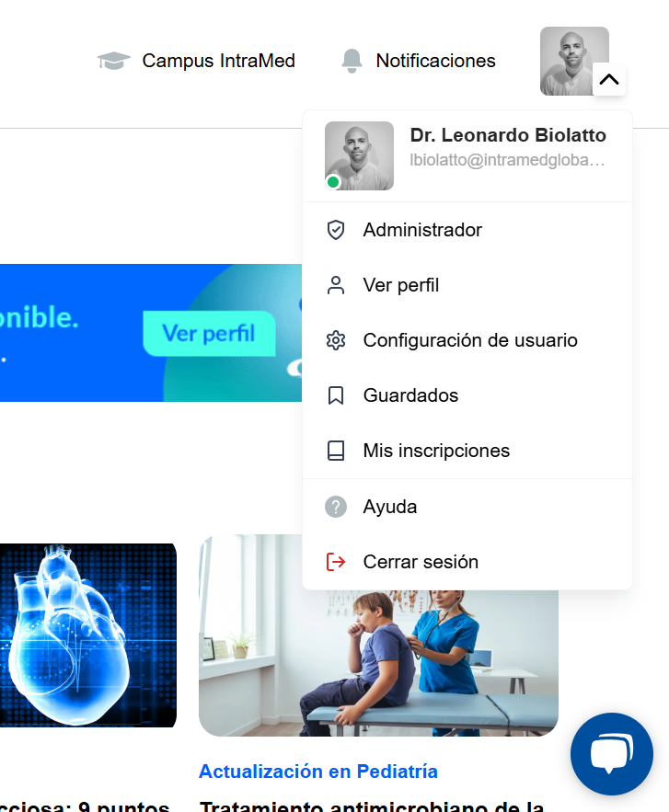Open the Actualización en Pediatría link

pyautogui.click(x=318, y=772)
